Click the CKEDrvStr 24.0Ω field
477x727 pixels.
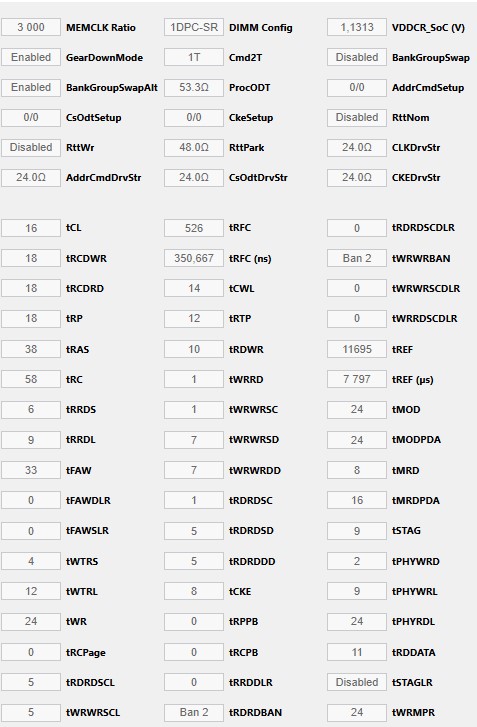(x=357, y=178)
